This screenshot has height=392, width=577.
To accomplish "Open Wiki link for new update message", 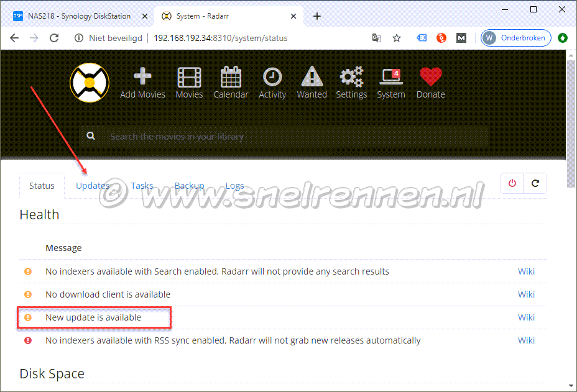I will coord(526,317).
